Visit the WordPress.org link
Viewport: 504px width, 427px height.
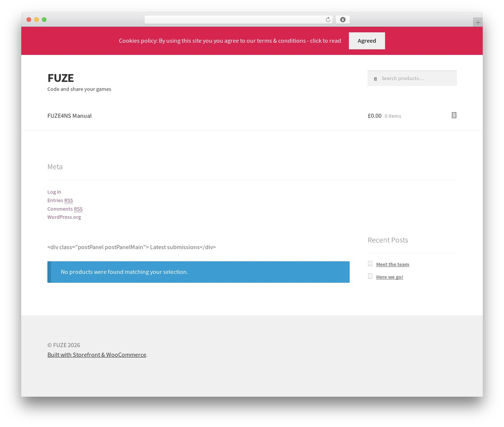click(64, 217)
